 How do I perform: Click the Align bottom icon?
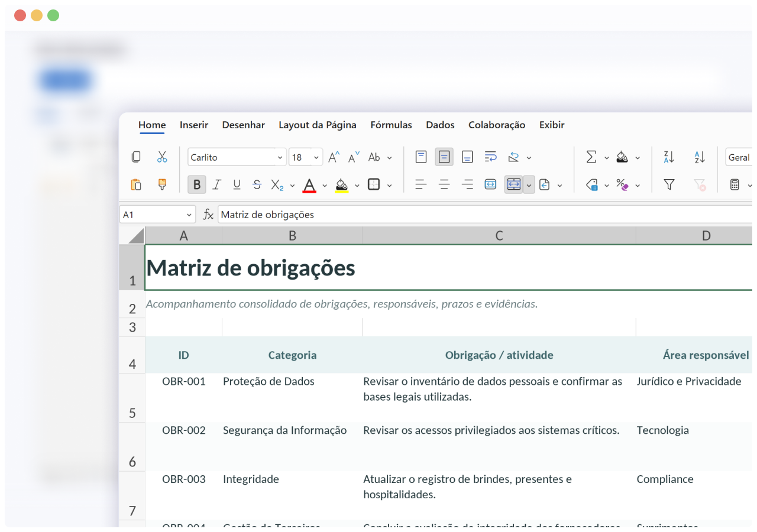point(467,157)
